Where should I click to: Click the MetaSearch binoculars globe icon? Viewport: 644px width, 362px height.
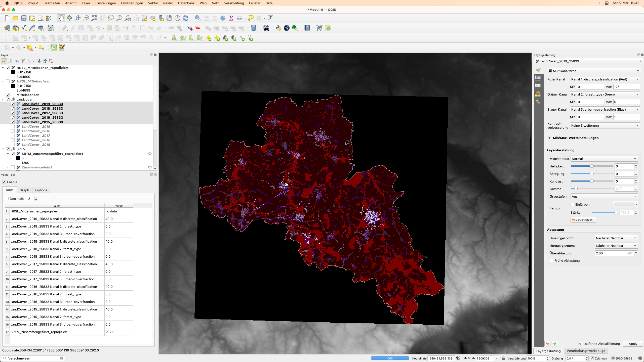(266, 28)
